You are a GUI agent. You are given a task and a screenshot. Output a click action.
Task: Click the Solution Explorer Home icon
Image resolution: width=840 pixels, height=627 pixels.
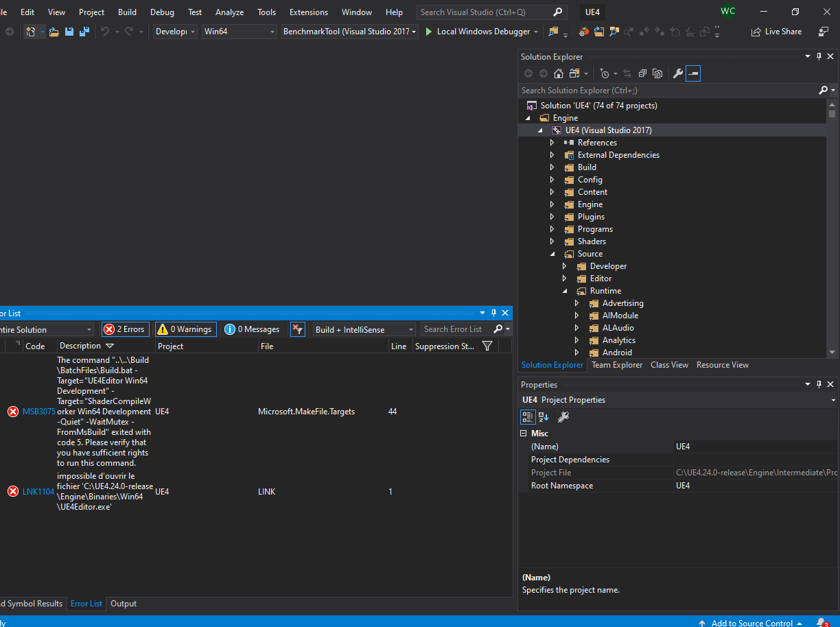click(x=559, y=73)
